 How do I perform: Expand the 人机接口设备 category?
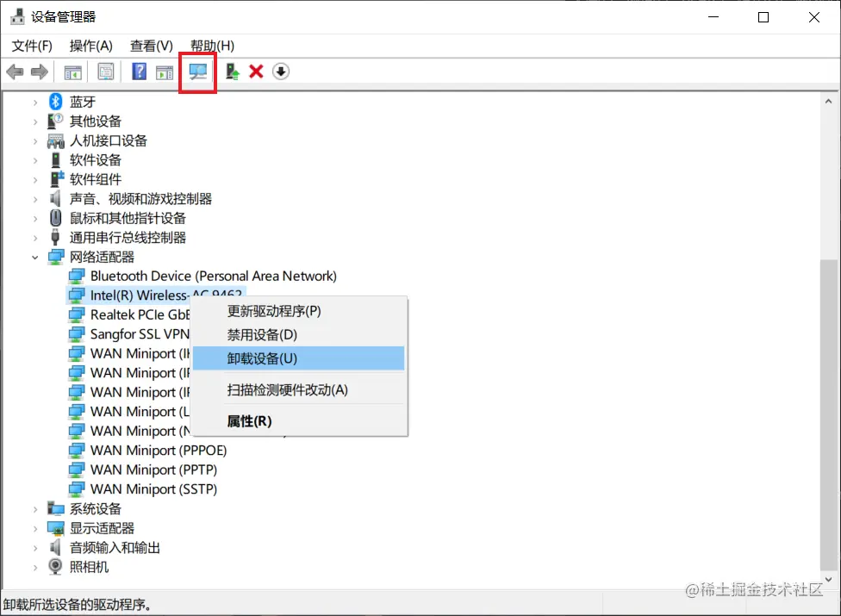pyautogui.click(x=35, y=141)
